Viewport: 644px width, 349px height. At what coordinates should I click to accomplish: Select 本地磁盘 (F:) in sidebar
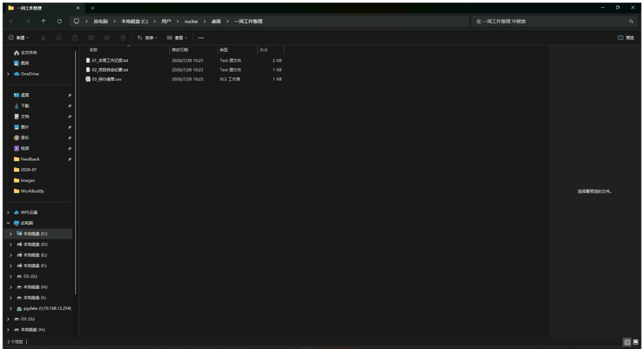pyautogui.click(x=32, y=265)
